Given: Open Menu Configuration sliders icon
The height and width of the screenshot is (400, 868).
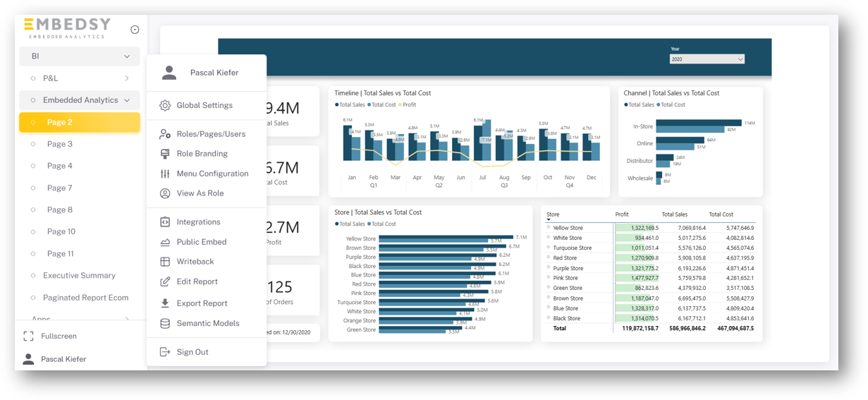Looking at the screenshot, I should (165, 174).
